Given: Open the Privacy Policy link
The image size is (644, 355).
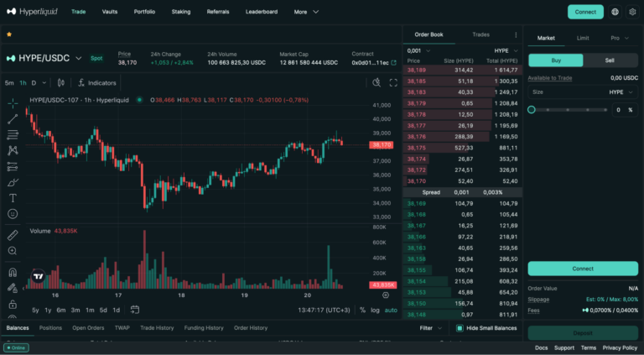Looking at the screenshot, I should click(620, 347).
